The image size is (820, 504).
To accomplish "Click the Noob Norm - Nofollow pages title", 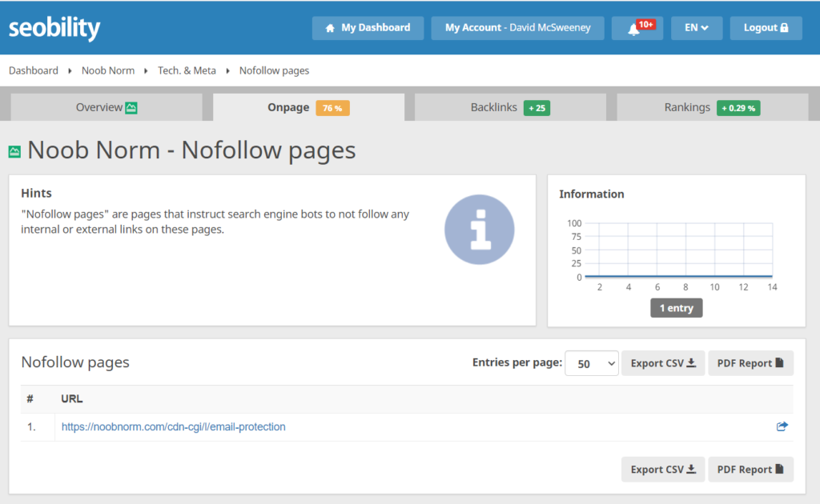I will [x=191, y=150].
